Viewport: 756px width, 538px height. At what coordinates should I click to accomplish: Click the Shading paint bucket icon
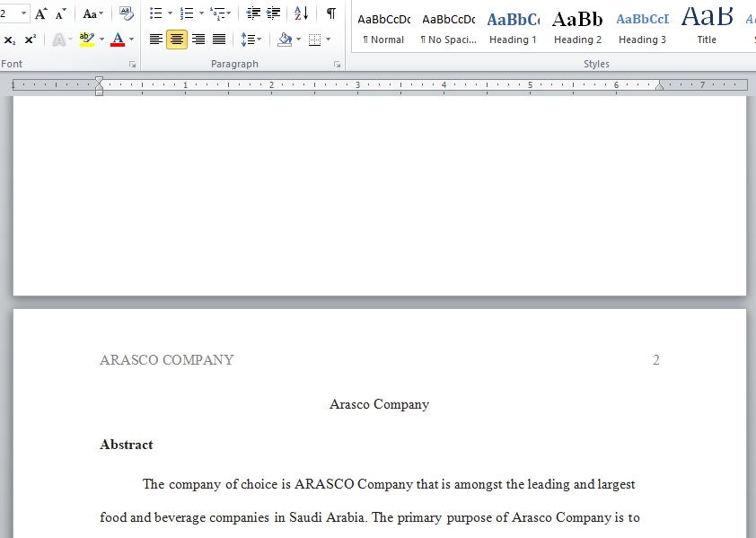[285, 40]
